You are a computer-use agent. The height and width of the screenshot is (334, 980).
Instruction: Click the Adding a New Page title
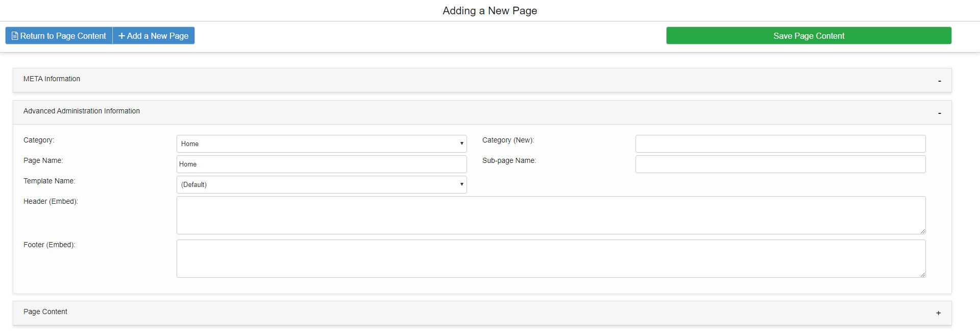[490, 11]
